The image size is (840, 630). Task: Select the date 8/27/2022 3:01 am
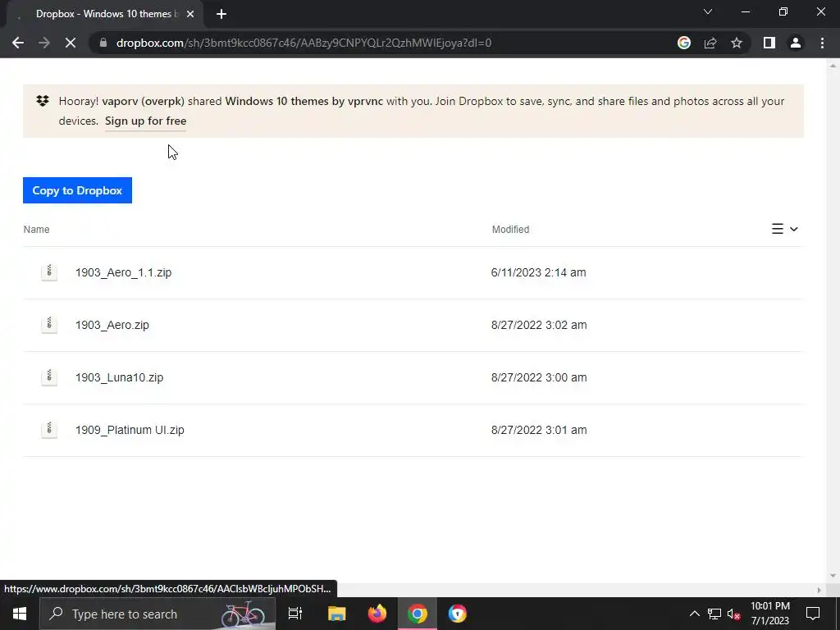click(539, 430)
